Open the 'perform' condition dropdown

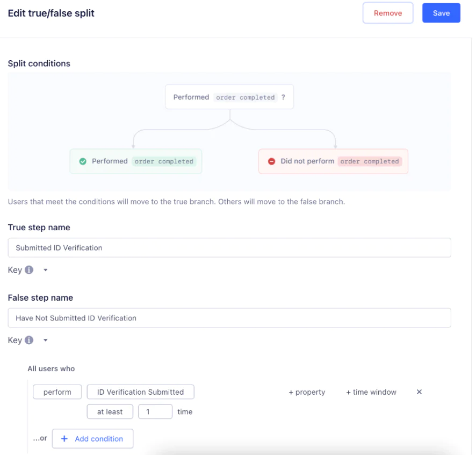click(x=57, y=392)
